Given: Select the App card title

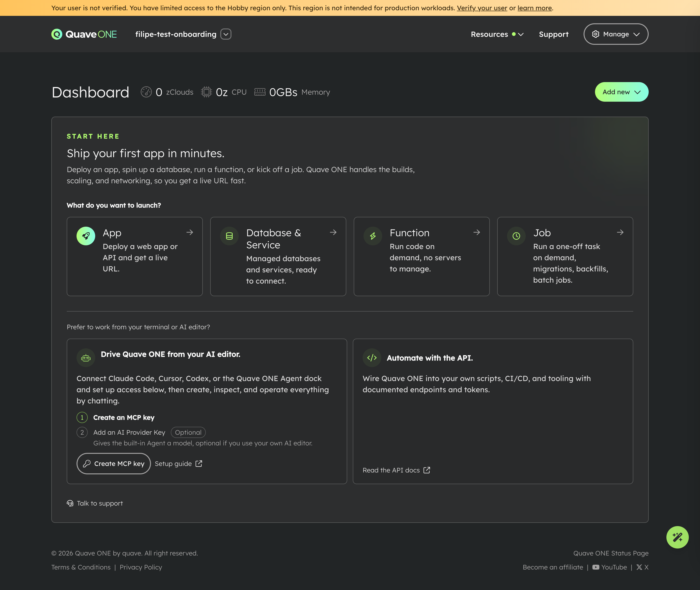Looking at the screenshot, I should [112, 233].
